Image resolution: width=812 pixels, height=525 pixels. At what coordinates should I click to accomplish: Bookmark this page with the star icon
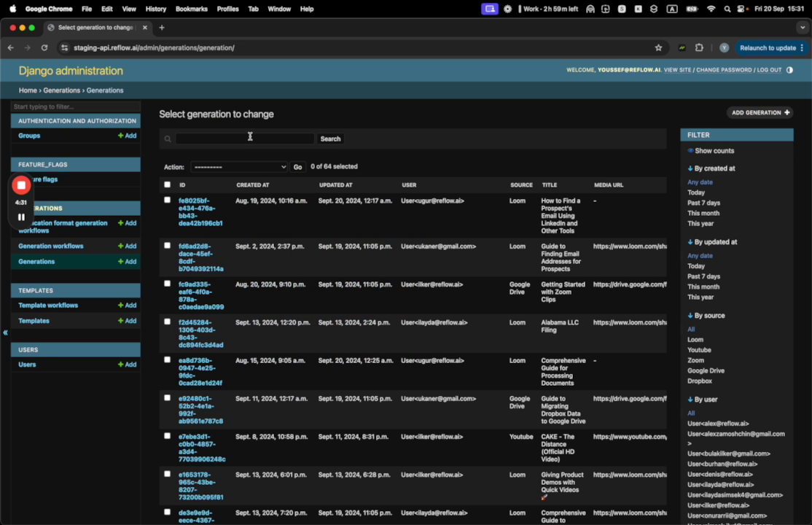click(x=658, y=48)
